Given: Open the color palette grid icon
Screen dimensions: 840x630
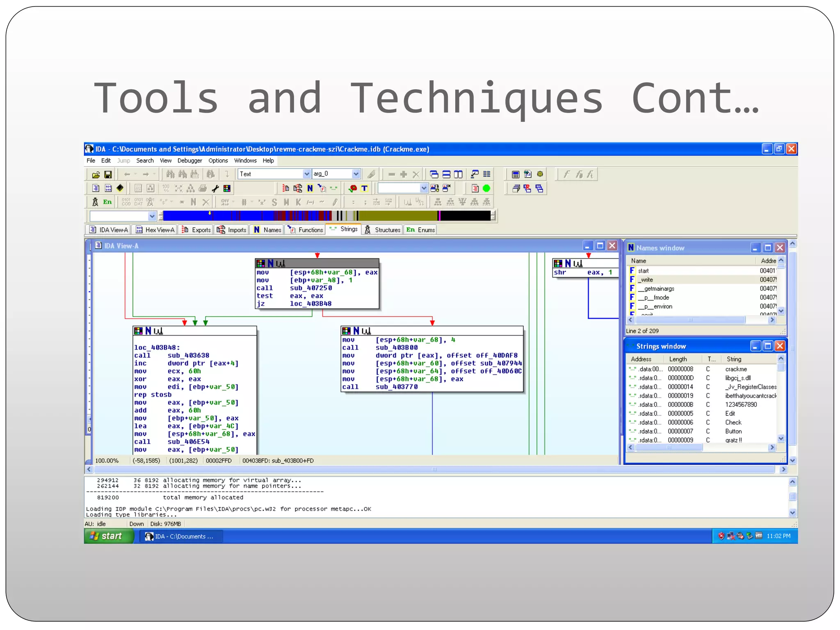Looking at the screenshot, I should (x=227, y=188).
